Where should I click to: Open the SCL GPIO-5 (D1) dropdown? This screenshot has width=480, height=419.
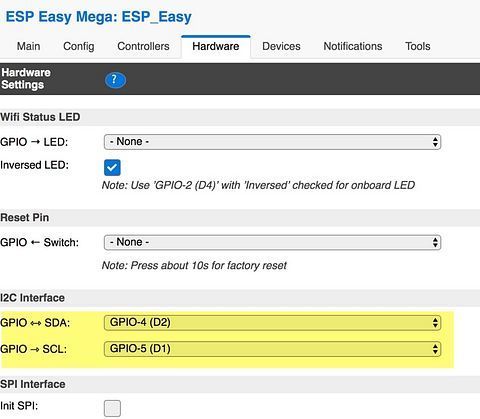coord(272,349)
